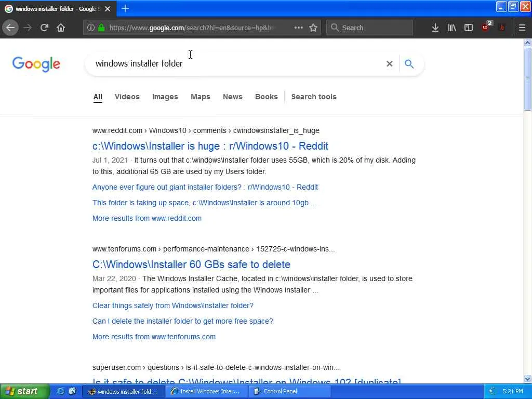Click the red extension icon beside uBlock
Viewport: 532px width, 399px height.
pyautogui.click(x=502, y=28)
